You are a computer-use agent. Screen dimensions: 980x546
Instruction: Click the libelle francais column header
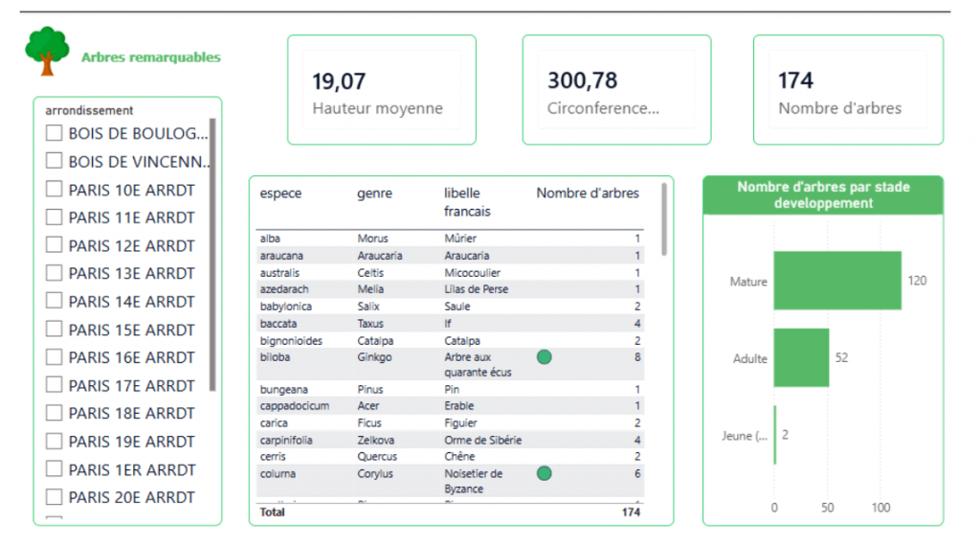tap(467, 202)
